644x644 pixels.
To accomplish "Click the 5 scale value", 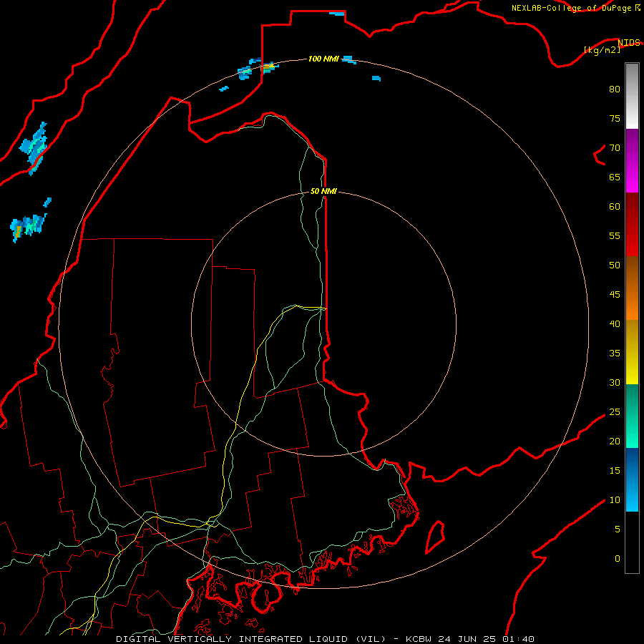I will [618, 529].
